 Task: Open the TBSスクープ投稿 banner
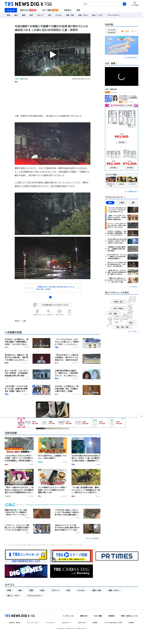coord(71,556)
